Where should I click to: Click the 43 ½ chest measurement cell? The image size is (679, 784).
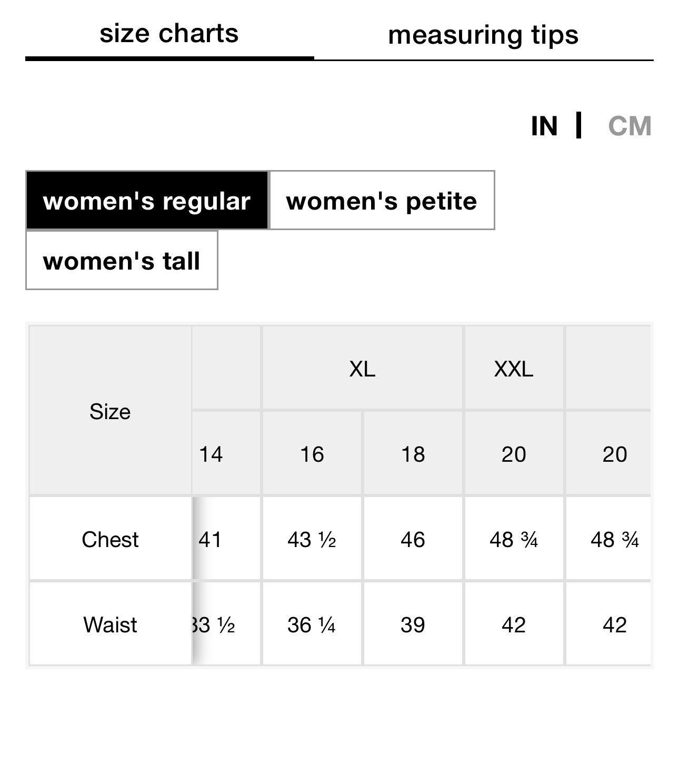312,539
